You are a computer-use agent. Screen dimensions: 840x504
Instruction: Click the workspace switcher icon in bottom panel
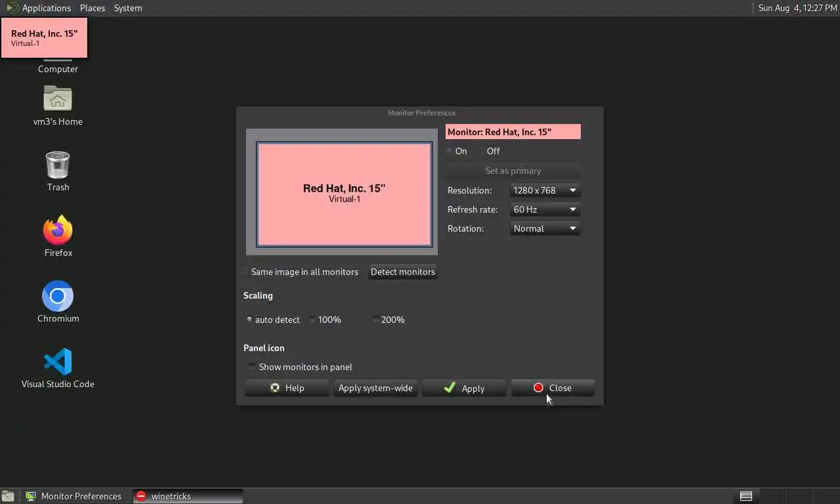[746, 496]
